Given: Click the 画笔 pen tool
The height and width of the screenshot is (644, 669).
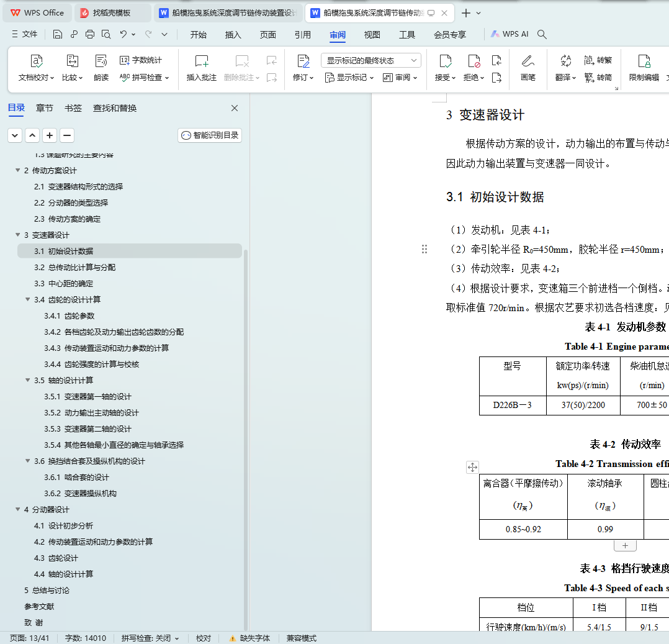Looking at the screenshot, I should coord(528,68).
